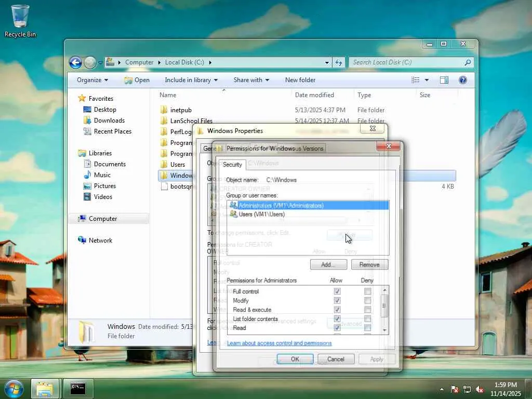
Task: Open the Recycle Bin desktop icon
Action: 20,20
